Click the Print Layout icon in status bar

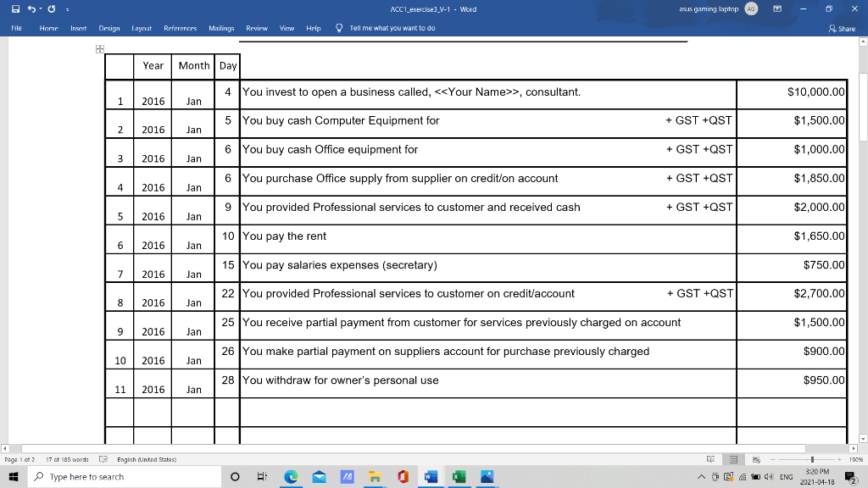[x=733, y=458]
